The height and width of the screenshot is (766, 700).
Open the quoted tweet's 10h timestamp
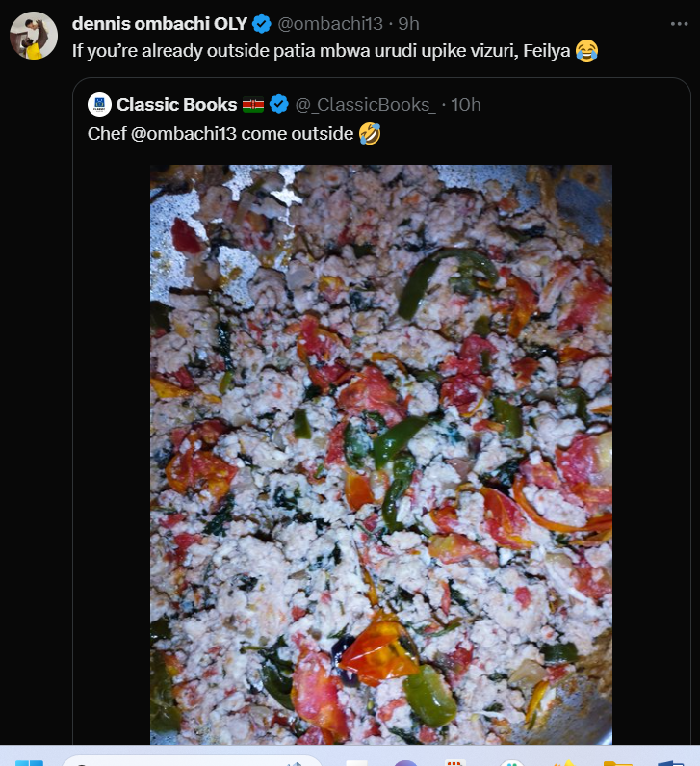465,104
